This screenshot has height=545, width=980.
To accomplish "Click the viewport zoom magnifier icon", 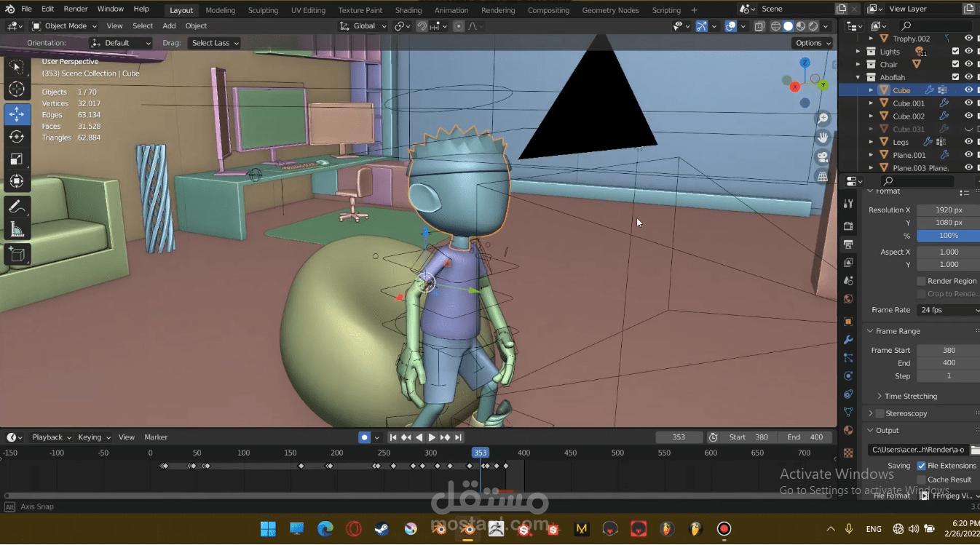I will 823,118.
